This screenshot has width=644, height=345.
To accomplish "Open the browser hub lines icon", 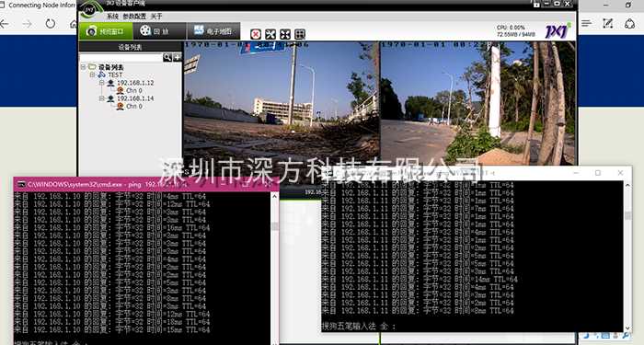I will coord(586,23).
